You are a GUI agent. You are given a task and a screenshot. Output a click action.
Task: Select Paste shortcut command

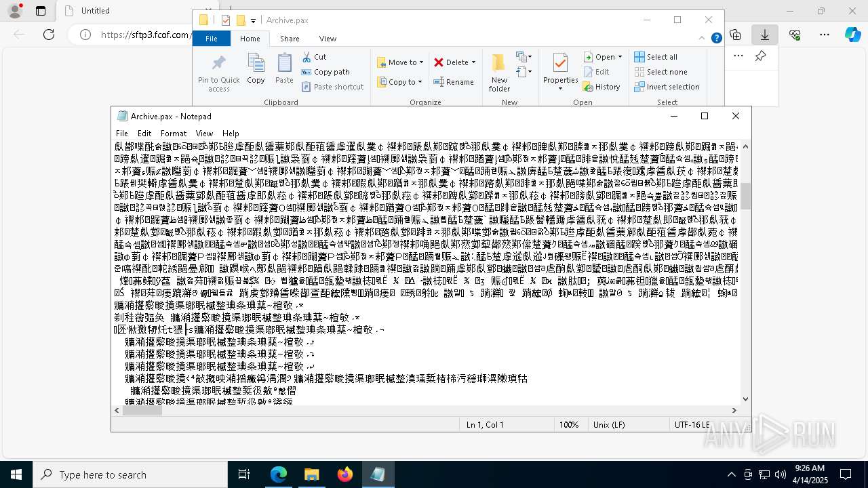[x=332, y=87]
